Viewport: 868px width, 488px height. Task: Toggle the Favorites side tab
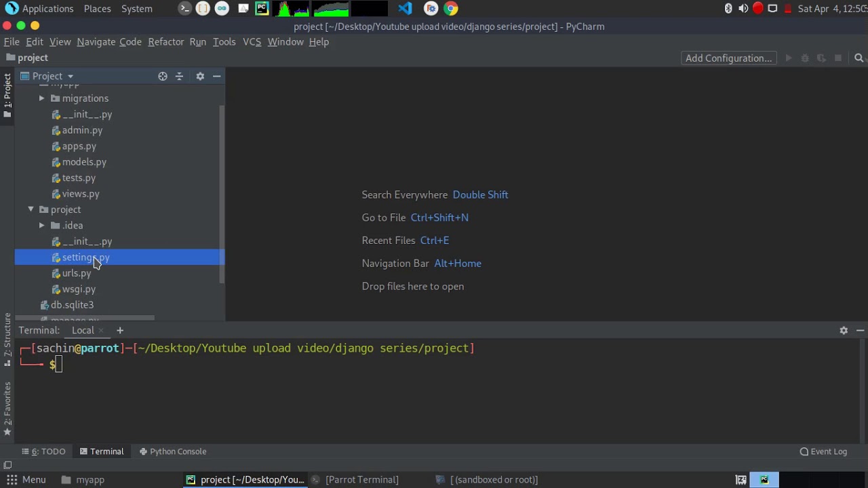[7, 409]
